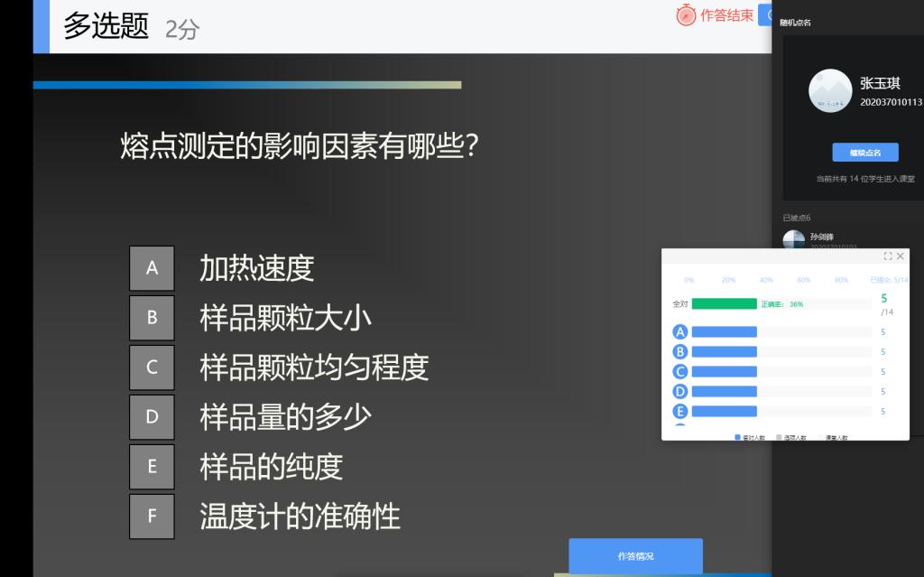The height and width of the screenshot is (577, 924).
Task: Click the 作答结束 status label
Action: coord(726,15)
